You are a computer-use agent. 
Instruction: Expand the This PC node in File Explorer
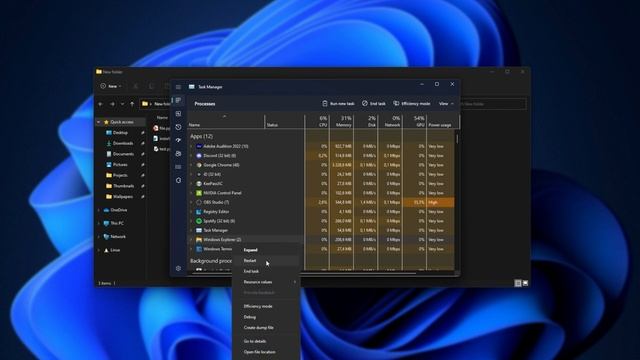point(98,223)
